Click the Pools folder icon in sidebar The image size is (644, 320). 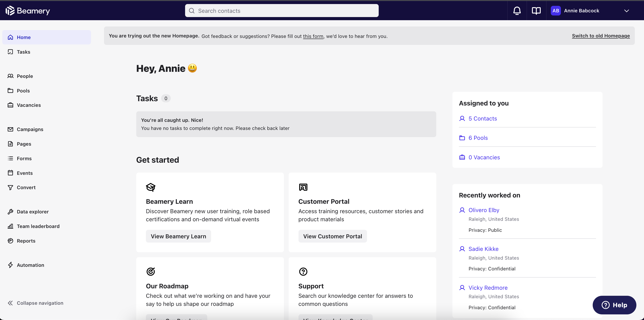[x=10, y=90]
